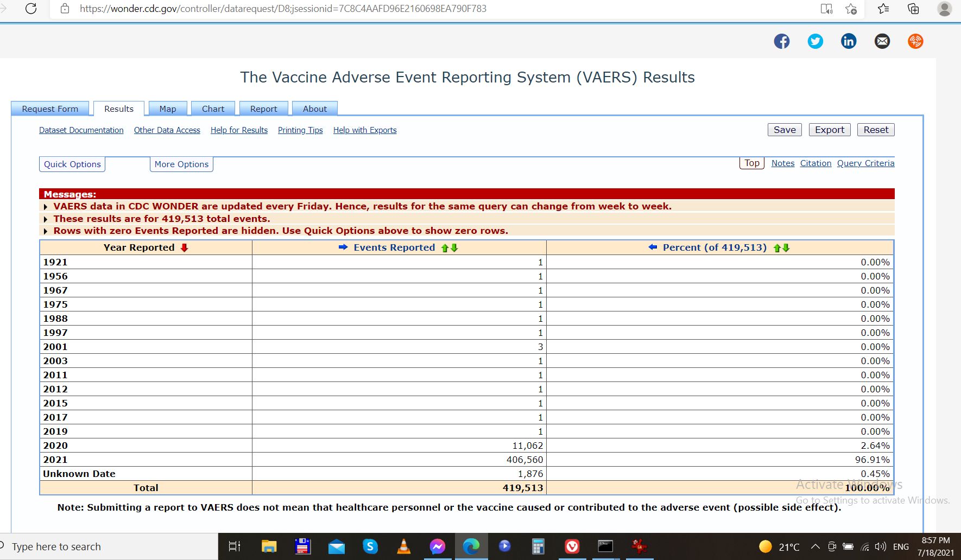This screenshot has width=961, height=560.
Task: Expand the '419,513 total events' message triangle
Action: tap(46, 219)
